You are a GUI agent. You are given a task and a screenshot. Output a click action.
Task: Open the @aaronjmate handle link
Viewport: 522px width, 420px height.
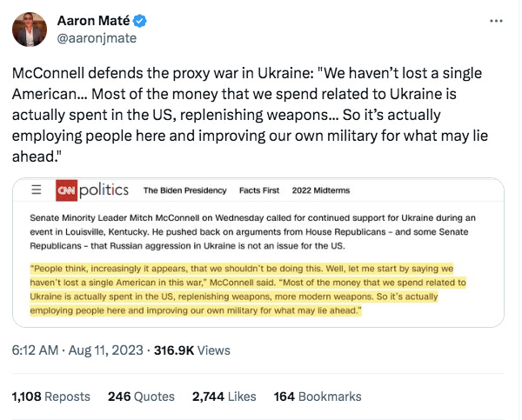97,38
